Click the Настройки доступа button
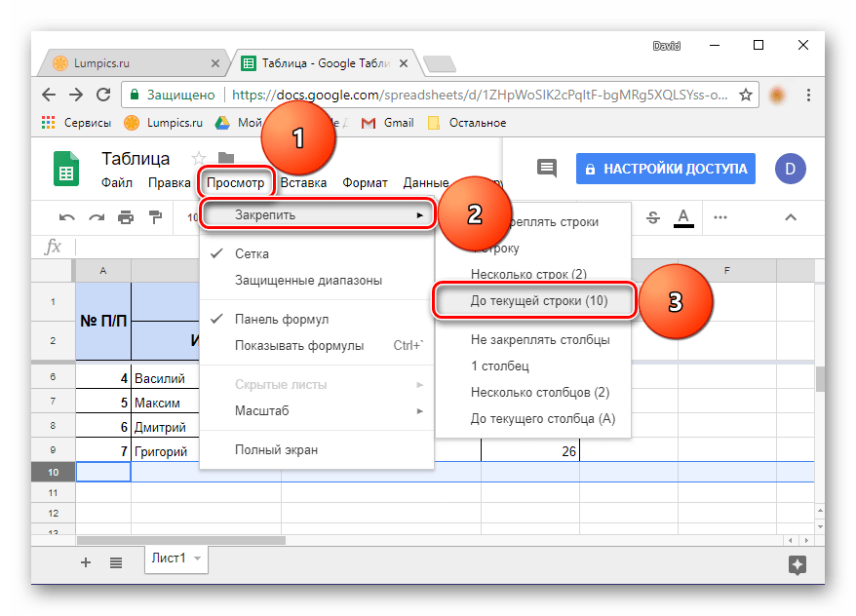 666,168
